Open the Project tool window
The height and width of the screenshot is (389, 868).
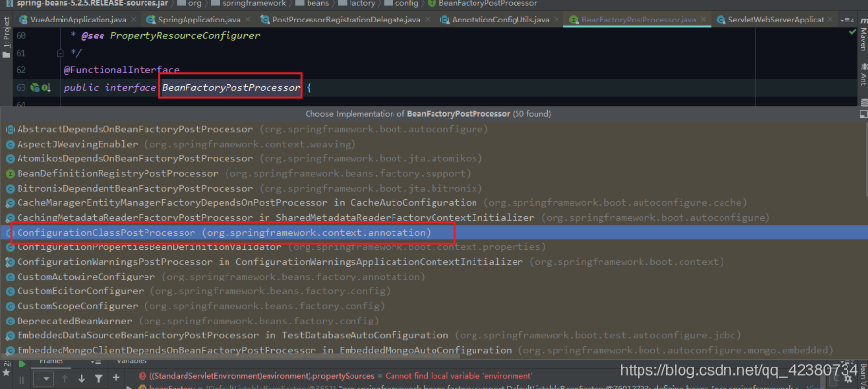(x=6, y=37)
